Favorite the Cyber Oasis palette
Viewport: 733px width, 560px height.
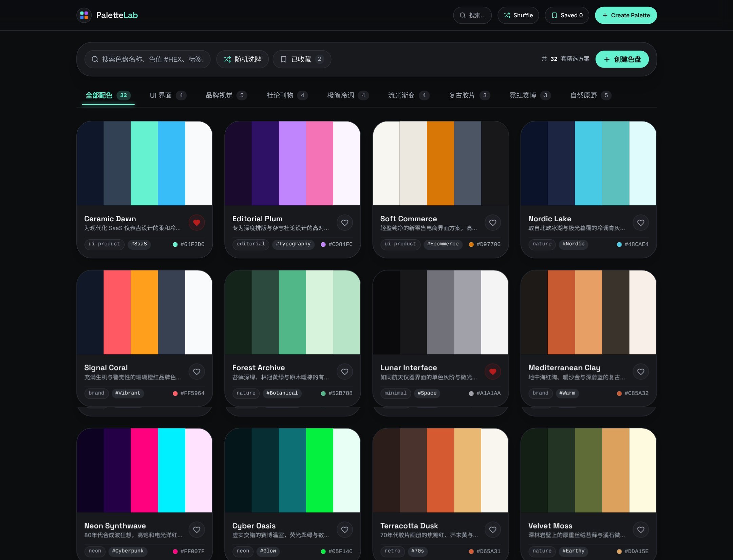tap(345, 530)
